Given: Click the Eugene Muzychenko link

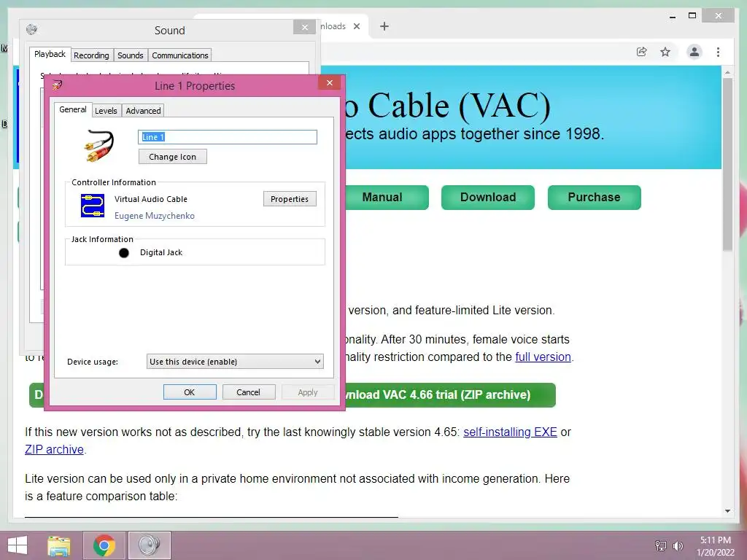Looking at the screenshot, I should pos(155,216).
